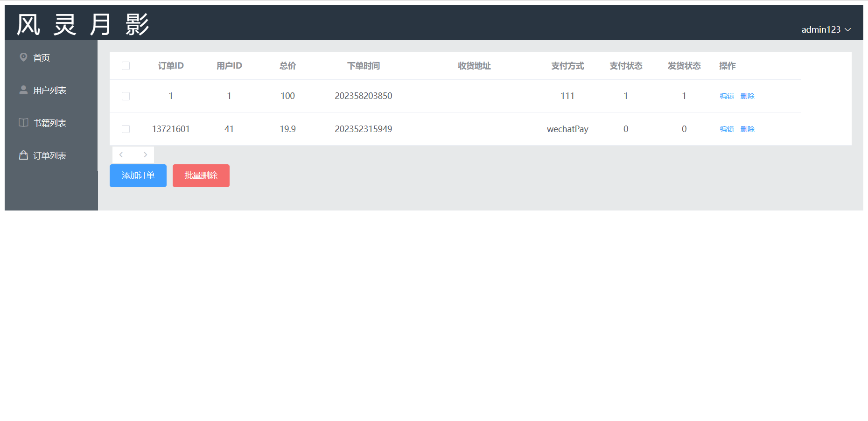Click the shopping bag icon beside 订单列表
Image resolution: width=868 pixels, height=421 pixels.
pyautogui.click(x=23, y=155)
